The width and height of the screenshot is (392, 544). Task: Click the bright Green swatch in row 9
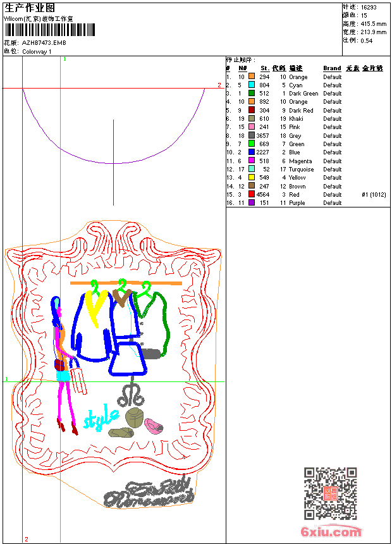coord(252,144)
